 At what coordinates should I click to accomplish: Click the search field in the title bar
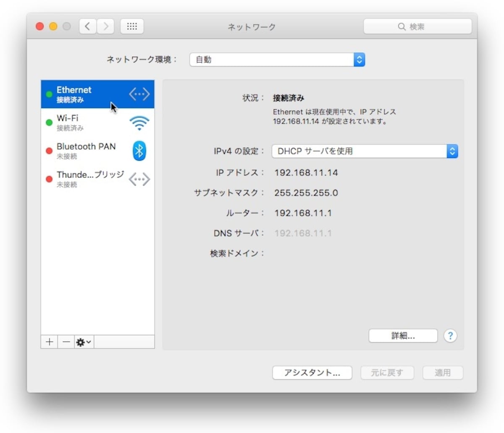click(417, 26)
